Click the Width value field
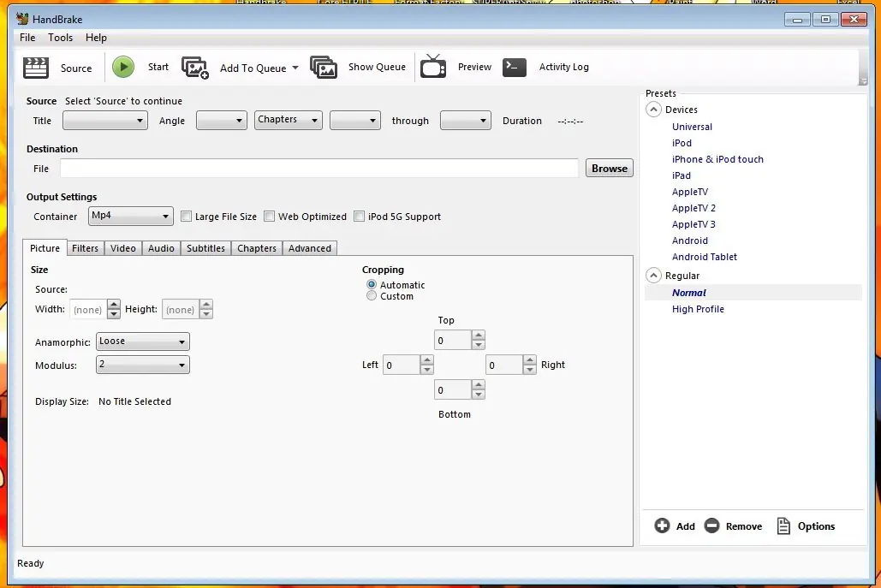 87,310
